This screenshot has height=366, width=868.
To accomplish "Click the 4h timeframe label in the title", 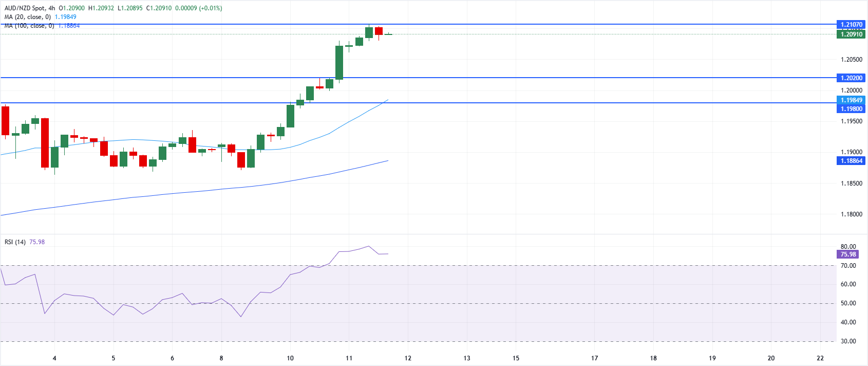I will tap(51, 8).
